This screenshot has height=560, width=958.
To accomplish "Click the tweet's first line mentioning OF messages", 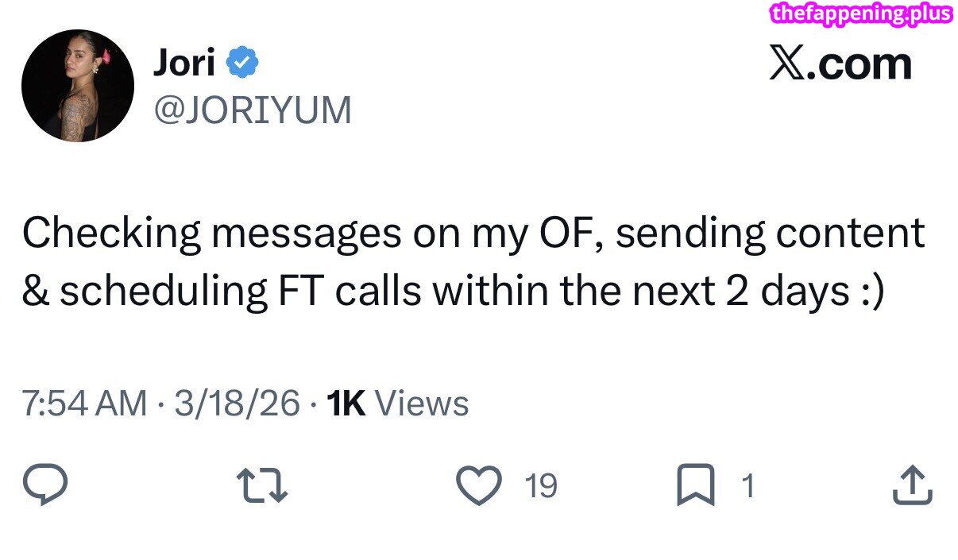I will click(x=473, y=233).
